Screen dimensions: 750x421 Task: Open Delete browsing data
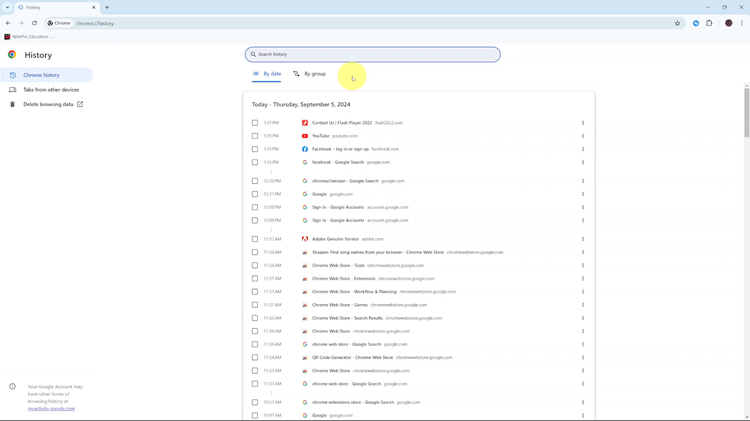click(x=48, y=104)
